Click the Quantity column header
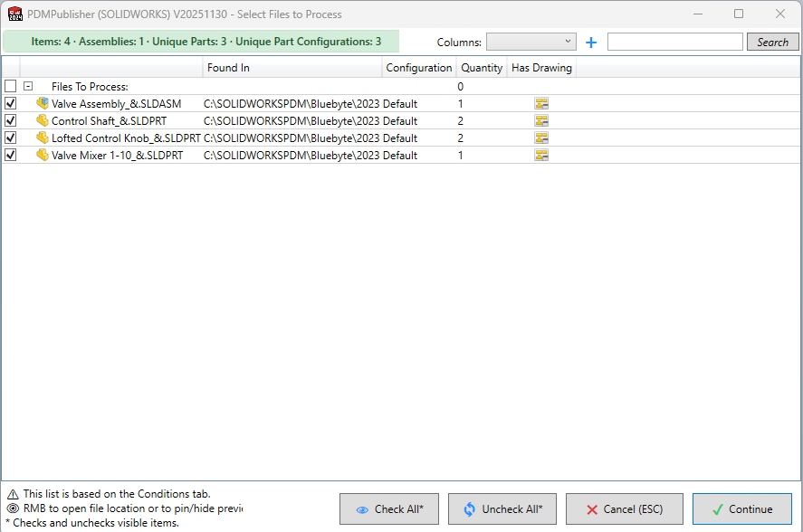Image resolution: width=803 pixels, height=532 pixels. (482, 68)
